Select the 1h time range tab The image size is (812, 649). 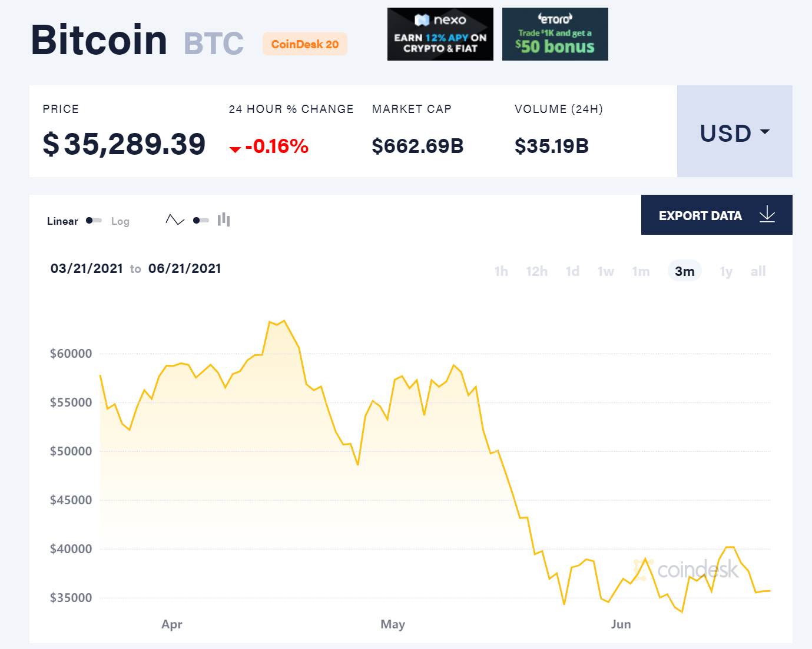coord(501,271)
